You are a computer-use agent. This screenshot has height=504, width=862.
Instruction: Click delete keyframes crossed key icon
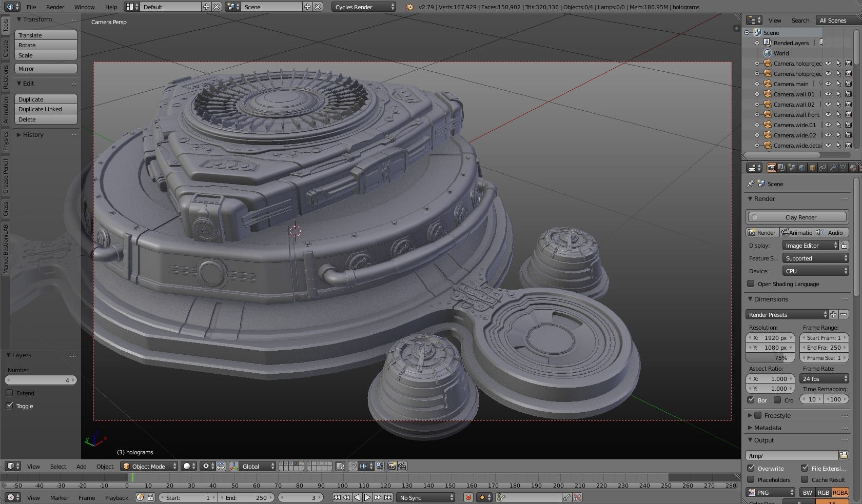point(577,497)
